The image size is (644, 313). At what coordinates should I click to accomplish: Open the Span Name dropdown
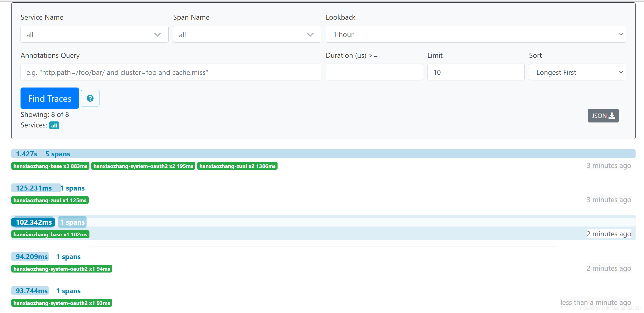pos(247,34)
